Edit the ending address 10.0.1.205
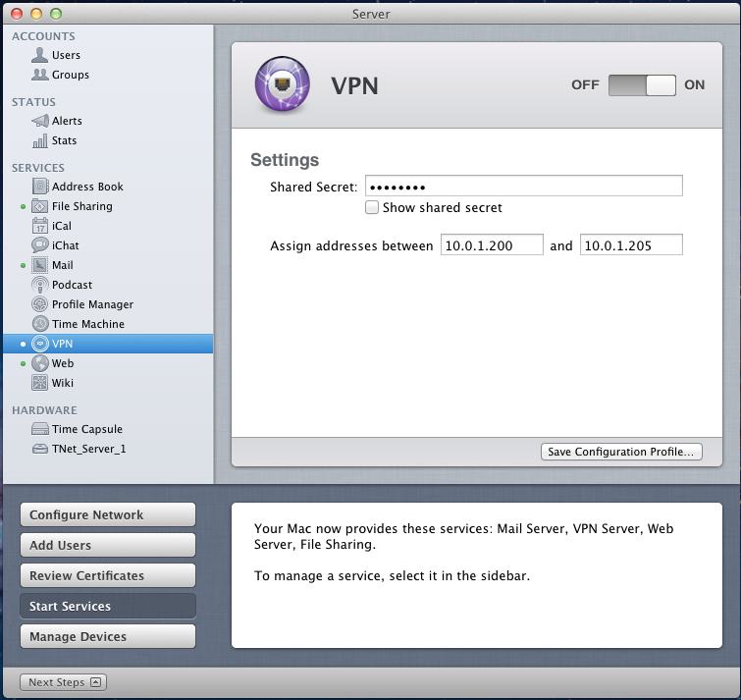The width and height of the screenshot is (741, 700). 631,244
